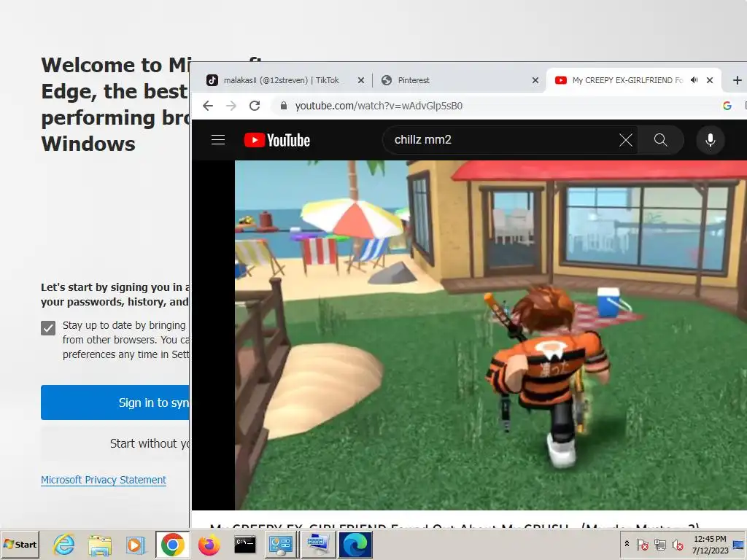The image size is (747, 560).
Task: Click the Chrome address bar URL
Action: pyautogui.click(x=379, y=106)
